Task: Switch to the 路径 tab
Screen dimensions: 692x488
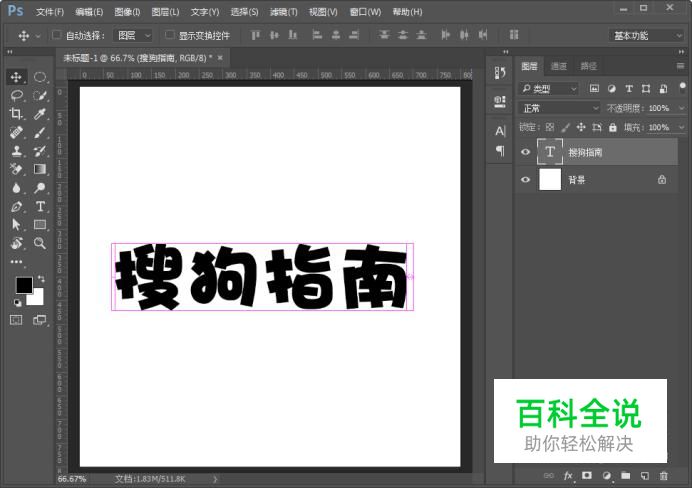Action: coord(588,66)
